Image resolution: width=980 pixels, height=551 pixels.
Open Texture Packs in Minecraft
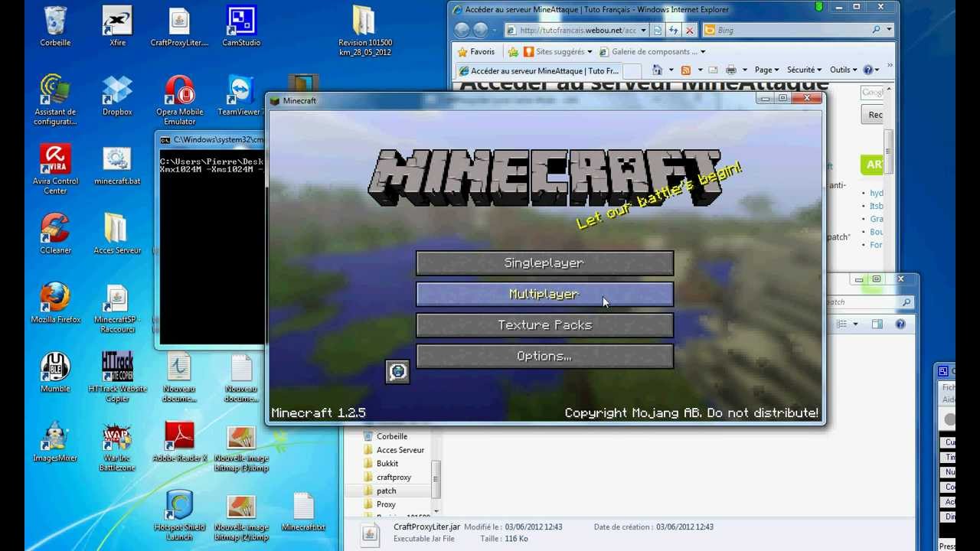[x=544, y=325]
